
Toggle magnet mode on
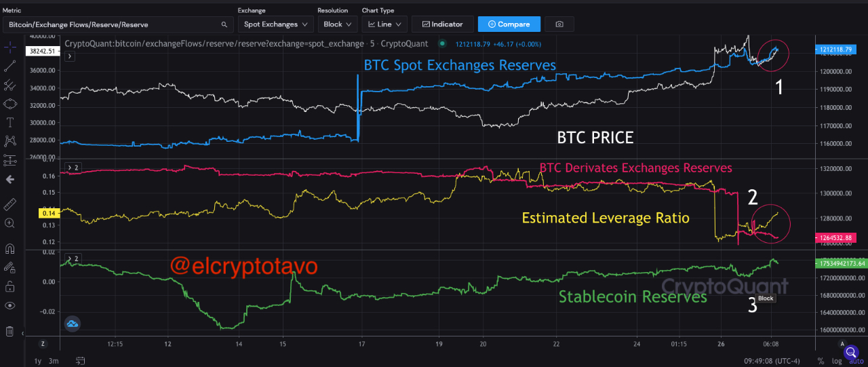click(9, 248)
